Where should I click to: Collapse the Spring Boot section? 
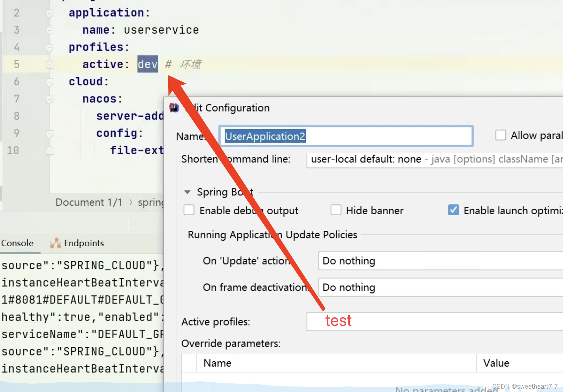point(187,192)
